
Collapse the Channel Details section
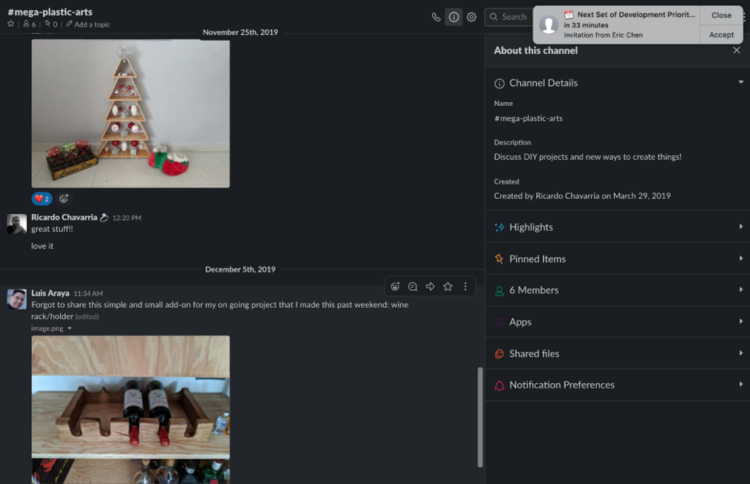[740, 82]
